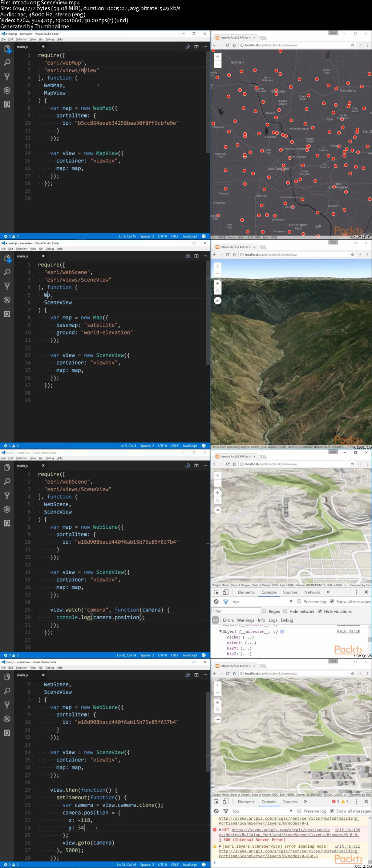Open Debug view in VS Code showing WebMap code
The height and width of the screenshot is (868, 372).
coord(7,91)
